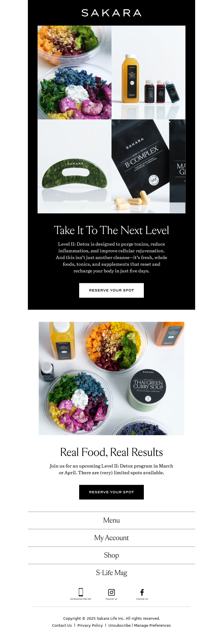This screenshot has height=644, width=223.
Task: Open the Shop link
Action: tap(111, 555)
